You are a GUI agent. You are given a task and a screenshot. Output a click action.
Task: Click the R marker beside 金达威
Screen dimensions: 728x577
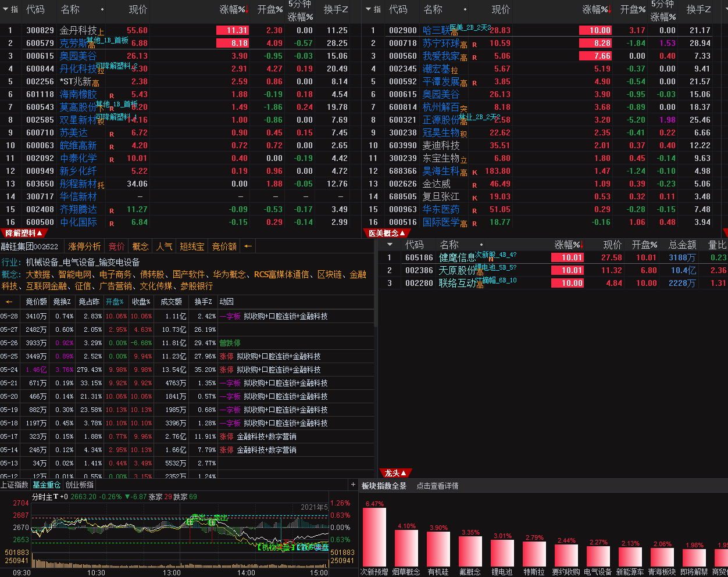[x=474, y=185]
